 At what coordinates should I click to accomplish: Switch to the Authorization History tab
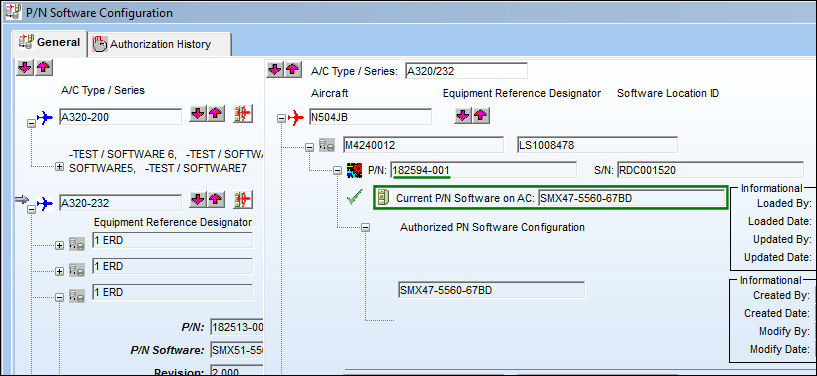coord(159,44)
